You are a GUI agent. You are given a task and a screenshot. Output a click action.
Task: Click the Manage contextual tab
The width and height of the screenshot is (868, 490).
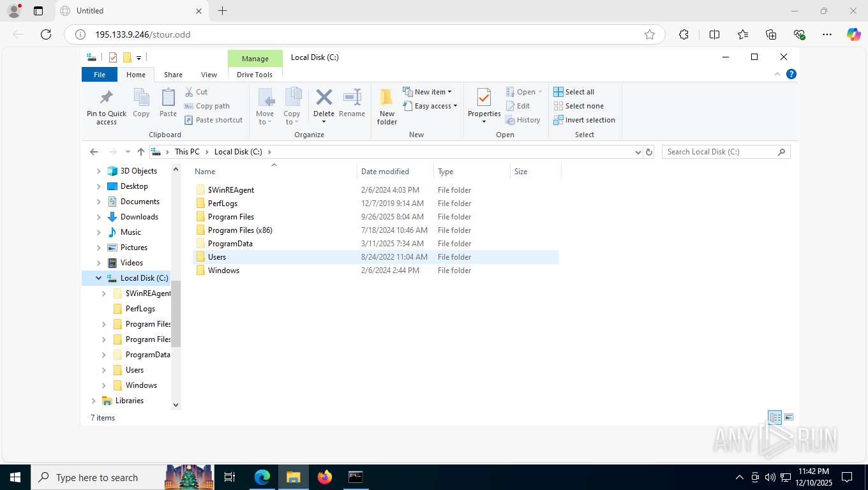pos(255,59)
